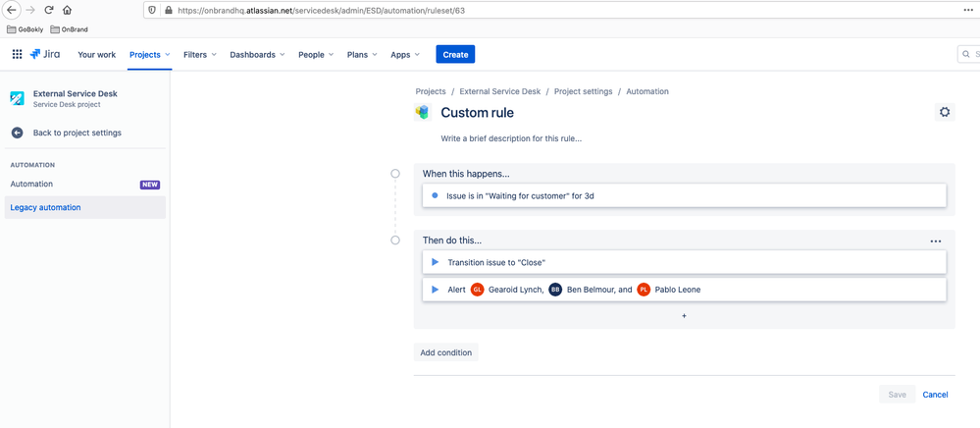Open rule settings gear icon
This screenshot has height=428, width=980.
tap(945, 112)
